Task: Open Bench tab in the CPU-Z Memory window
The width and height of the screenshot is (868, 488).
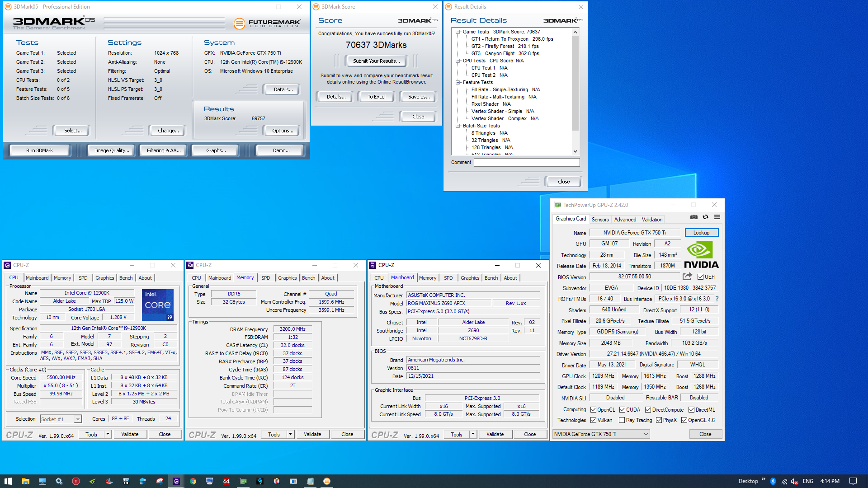Action: point(309,278)
